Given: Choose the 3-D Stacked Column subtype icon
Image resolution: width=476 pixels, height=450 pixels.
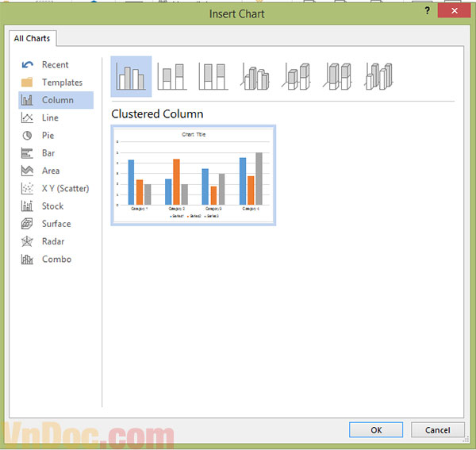Looking at the screenshot, I should point(297,76).
